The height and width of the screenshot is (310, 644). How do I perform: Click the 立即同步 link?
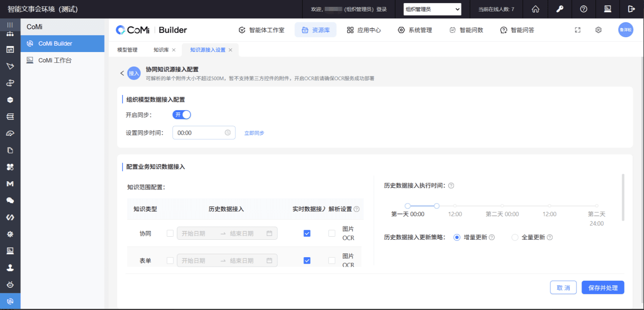tap(254, 133)
